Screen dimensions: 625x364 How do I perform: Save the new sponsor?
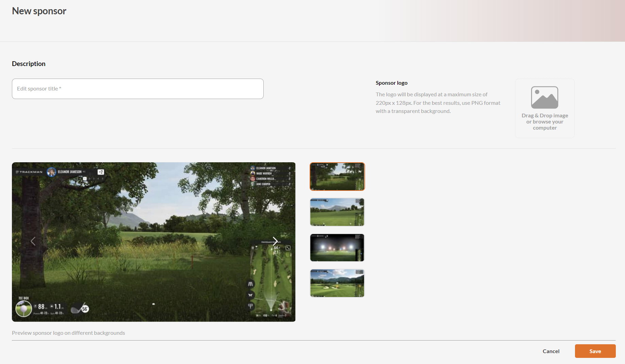(595, 351)
